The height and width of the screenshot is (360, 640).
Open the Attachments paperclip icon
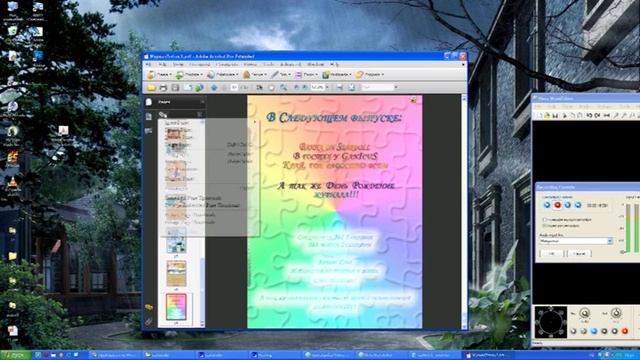(x=149, y=321)
